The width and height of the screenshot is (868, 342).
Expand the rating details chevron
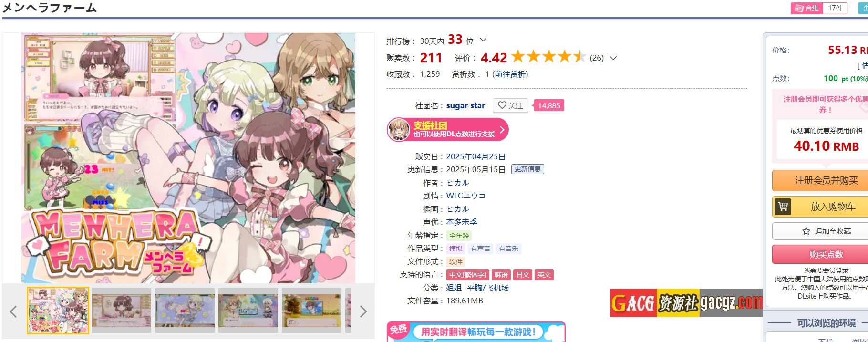pyautogui.click(x=613, y=58)
